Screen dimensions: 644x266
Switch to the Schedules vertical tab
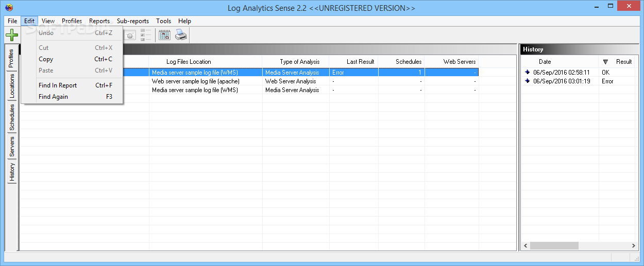click(x=12, y=117)
